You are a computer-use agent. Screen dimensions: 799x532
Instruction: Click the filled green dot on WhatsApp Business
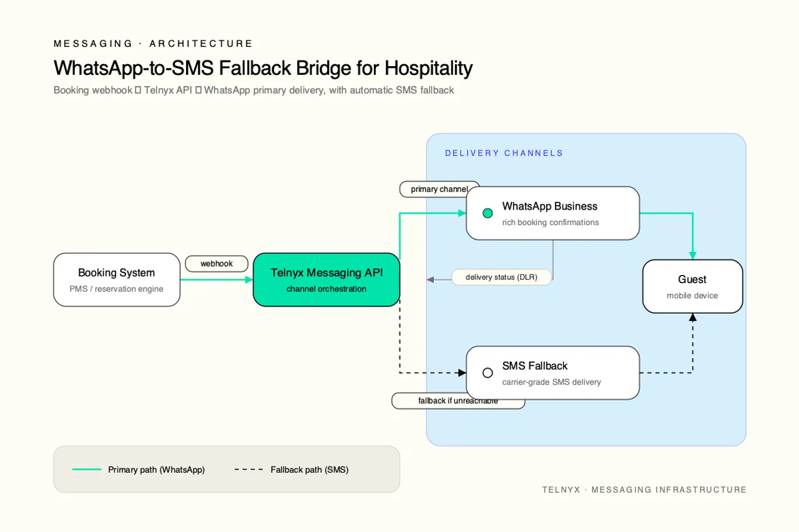pos(488,213)
